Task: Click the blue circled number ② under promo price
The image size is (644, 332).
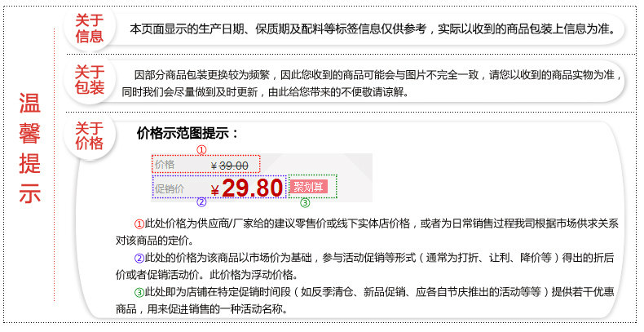Action: pos(201,202)
